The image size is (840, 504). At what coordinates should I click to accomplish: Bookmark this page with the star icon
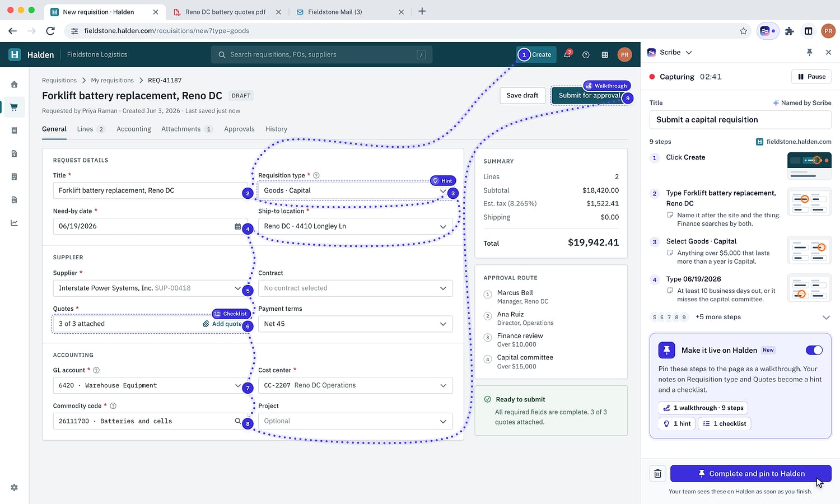coord(743,31)
